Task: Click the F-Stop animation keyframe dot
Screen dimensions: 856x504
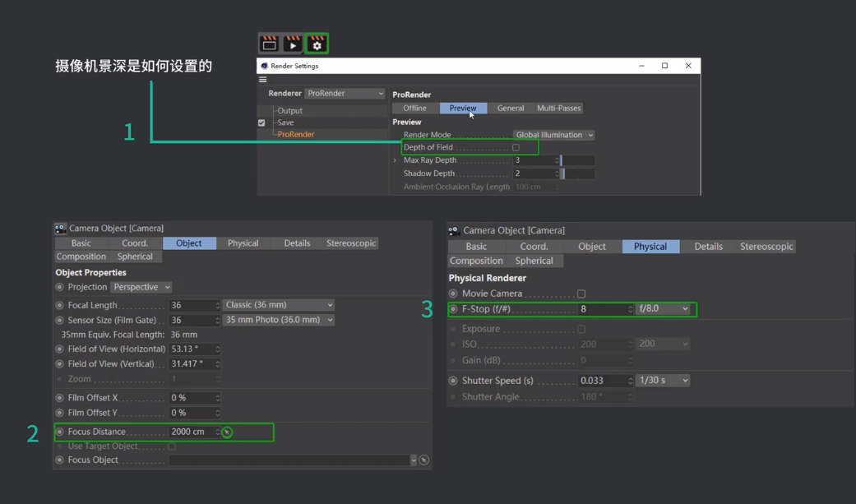Action: pyautogui.click(x=453, y=309)
